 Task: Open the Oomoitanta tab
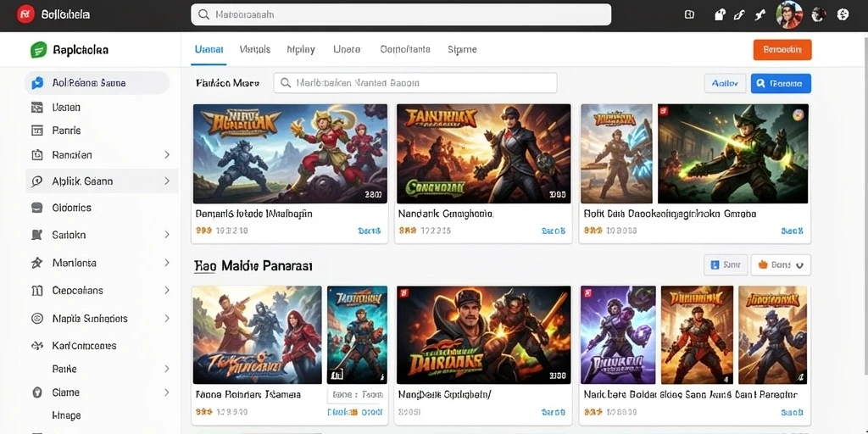(x=405, y=49)
